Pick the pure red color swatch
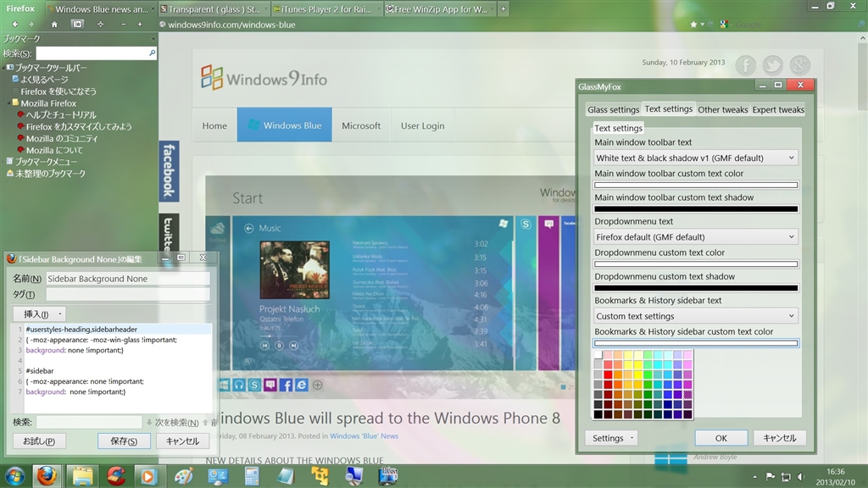The image size is (868, 488). (608, 374)
